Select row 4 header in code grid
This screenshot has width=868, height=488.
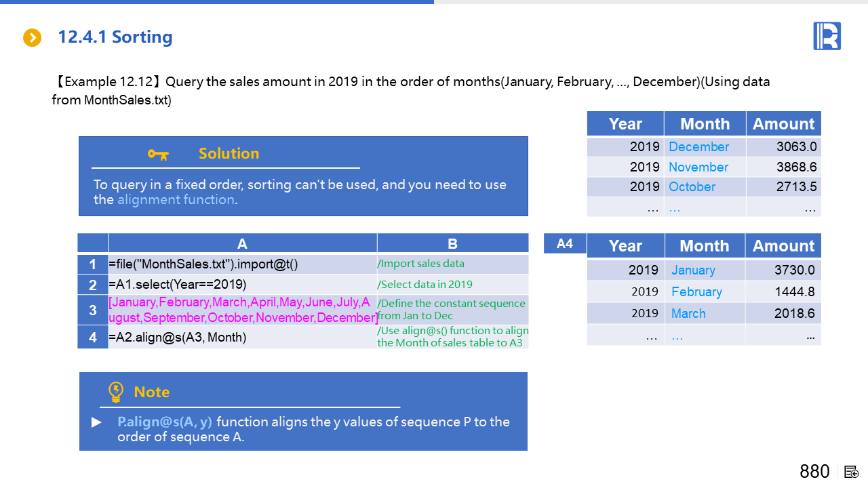93,338
